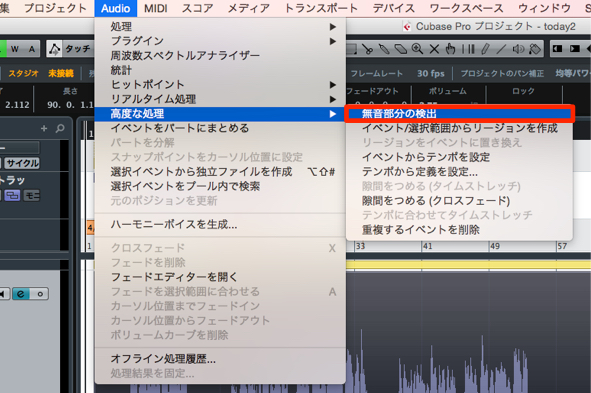Select the Time Warp tool
The height and width of the screenshot is (393, 591).
(468, 49)
